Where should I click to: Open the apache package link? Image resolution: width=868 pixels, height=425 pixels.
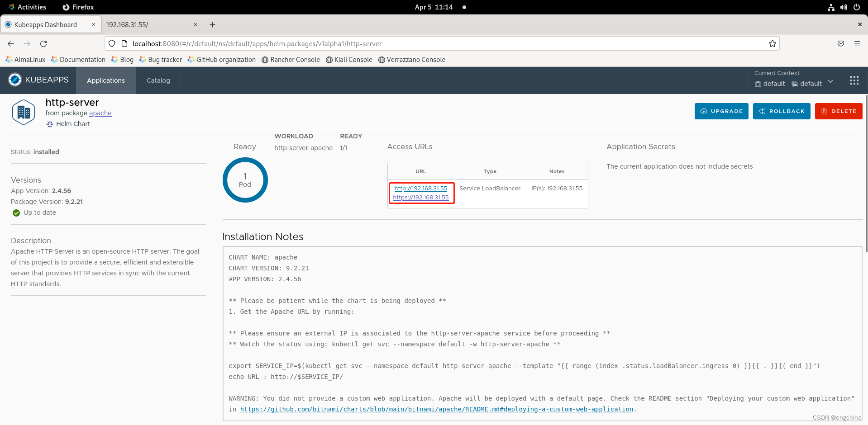[100, 113]
